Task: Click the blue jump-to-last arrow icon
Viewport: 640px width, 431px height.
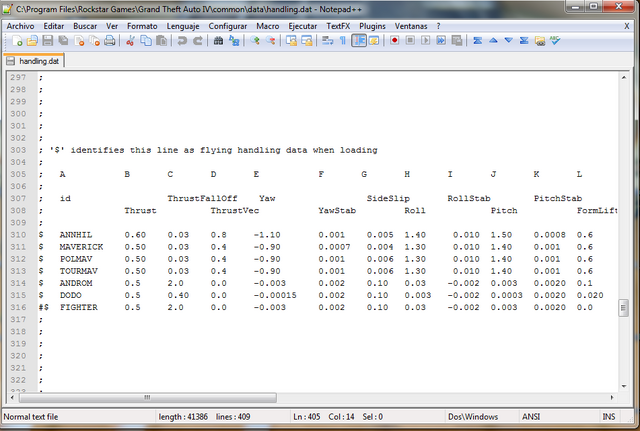Action: 524,40
